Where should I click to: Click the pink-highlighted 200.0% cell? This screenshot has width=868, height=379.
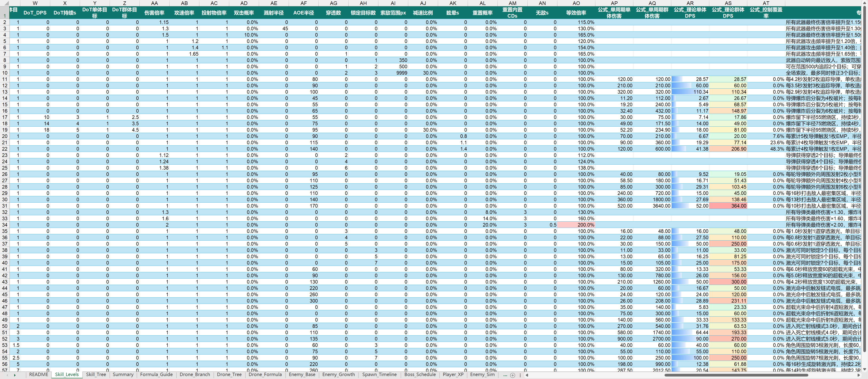(576, 225)
